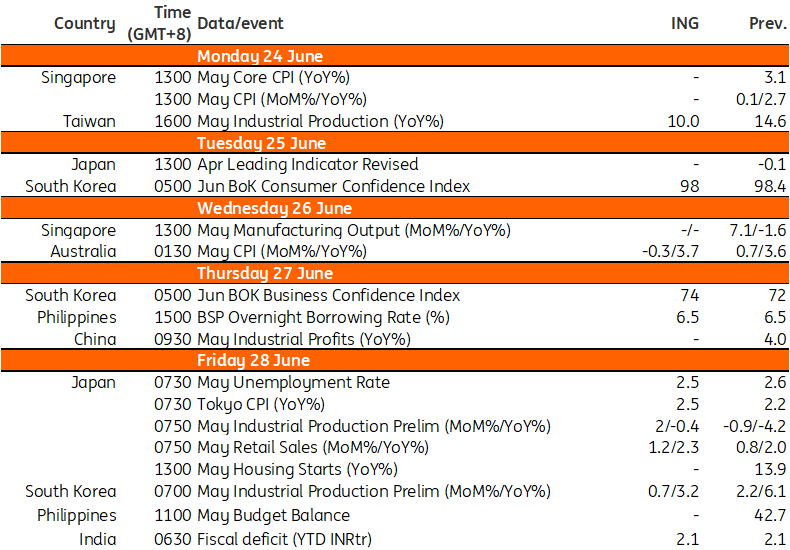
Task: Click the 0930 time for China
Action: pos(173,339)
